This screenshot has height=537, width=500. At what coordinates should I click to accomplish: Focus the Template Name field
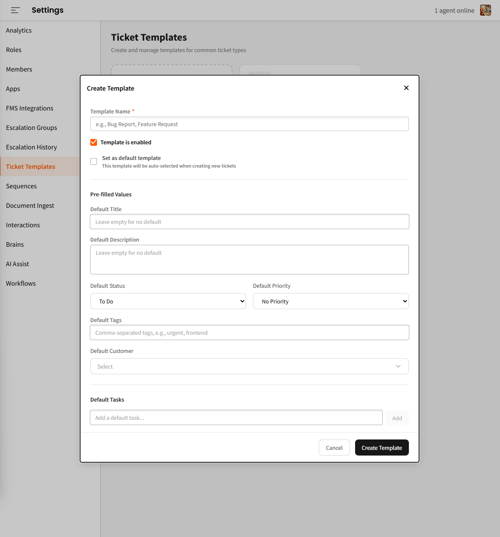(x=249, y=124)
